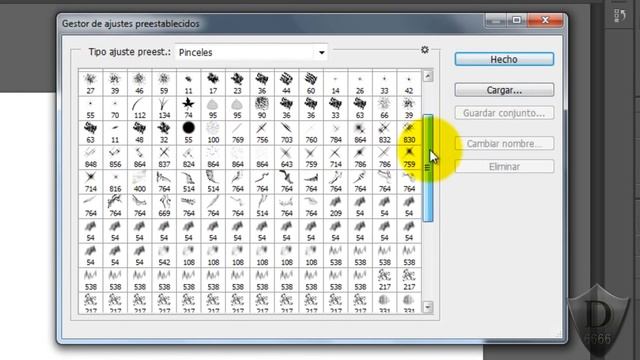Click the Cambiar nombre... button

pyautogui.click(x=504, y=144)
